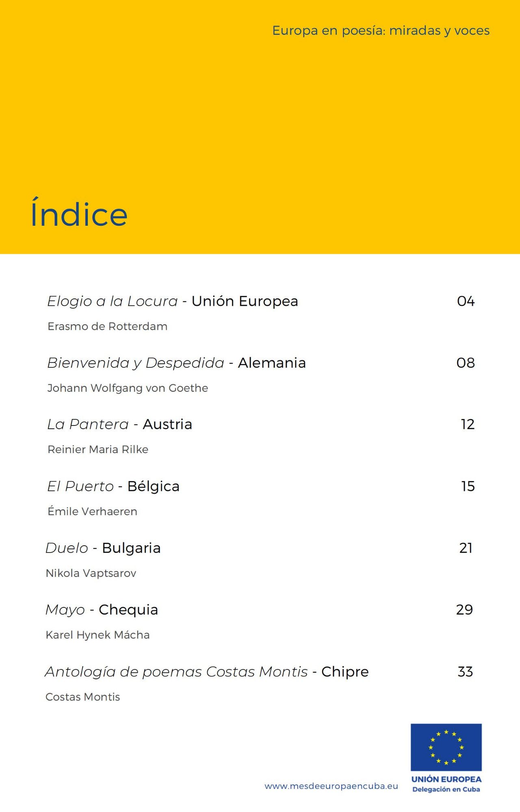Click the Delegación en Cuba caption
520x812 pixels.
pos(446,789)
